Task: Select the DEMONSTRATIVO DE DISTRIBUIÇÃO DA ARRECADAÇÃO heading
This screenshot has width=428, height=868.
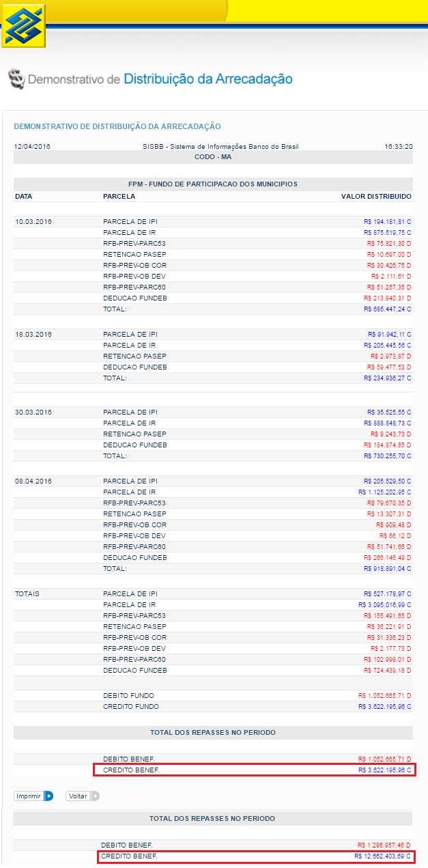Action: (117, 126)
